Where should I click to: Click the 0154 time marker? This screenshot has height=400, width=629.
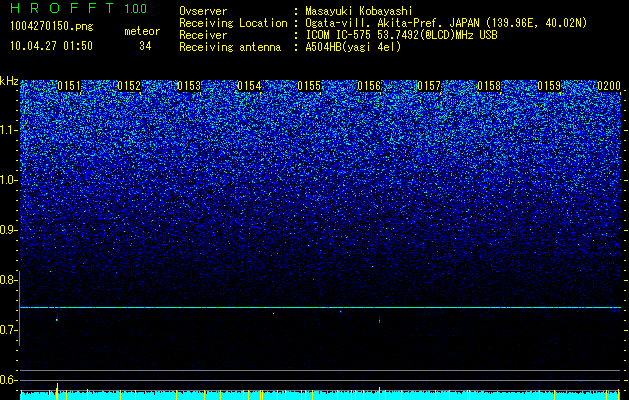pos(249,86)
